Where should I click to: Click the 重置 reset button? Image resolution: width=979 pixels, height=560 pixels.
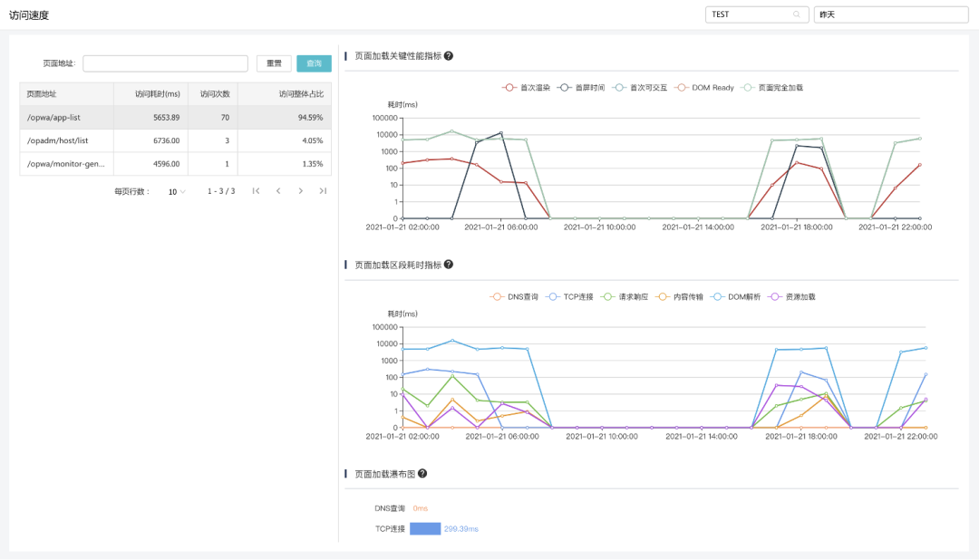[274, 63]
